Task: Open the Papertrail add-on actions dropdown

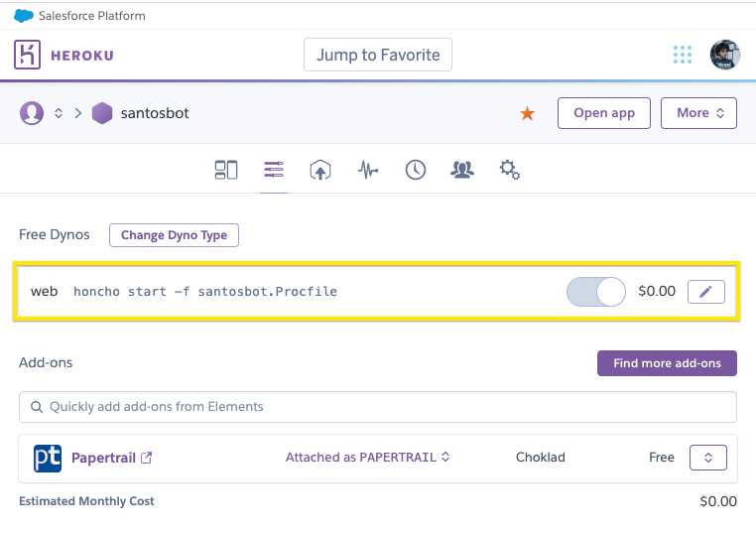Action: point(707,458)
